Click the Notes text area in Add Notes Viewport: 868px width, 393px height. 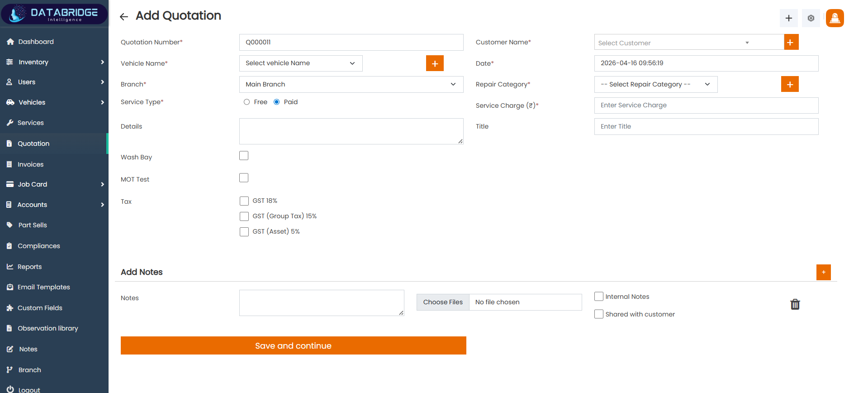click(322, 303)
